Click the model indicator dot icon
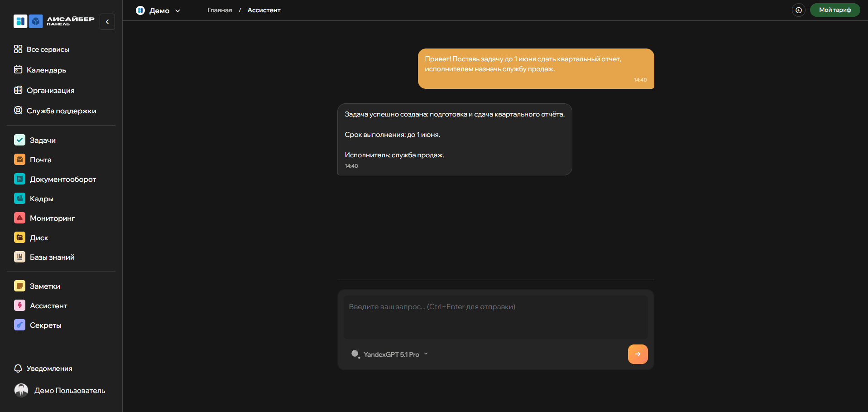The image size is (868, 412). (x=355, y=354)
